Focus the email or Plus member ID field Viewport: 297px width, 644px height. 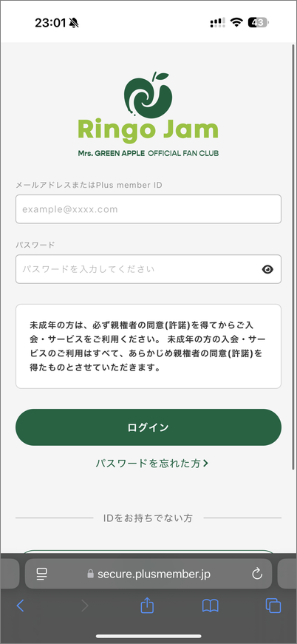point(148,209)
